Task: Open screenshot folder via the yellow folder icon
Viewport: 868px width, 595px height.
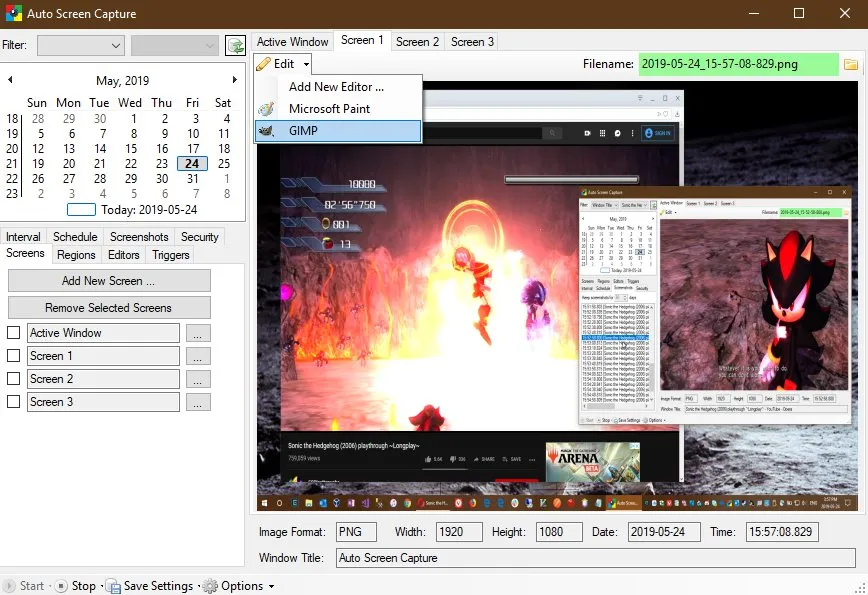Action: [x=850, y=64]
